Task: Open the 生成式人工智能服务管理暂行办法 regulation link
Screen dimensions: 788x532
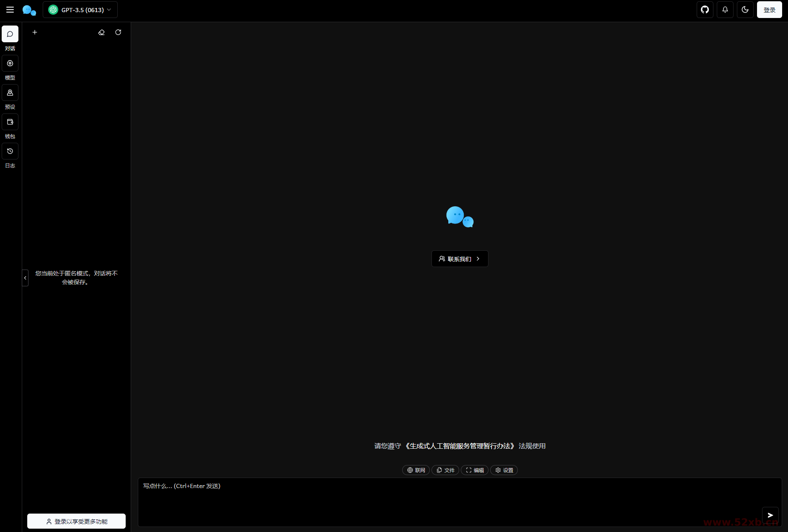Action: pyautogui.click(x=461, y=446)
